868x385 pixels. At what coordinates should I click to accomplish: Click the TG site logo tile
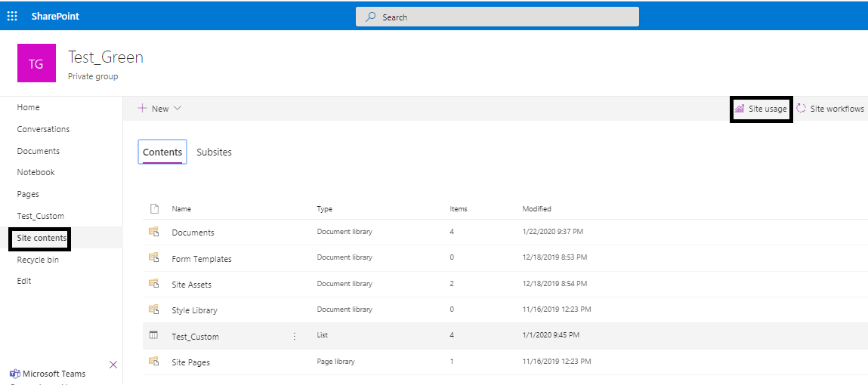36,64
